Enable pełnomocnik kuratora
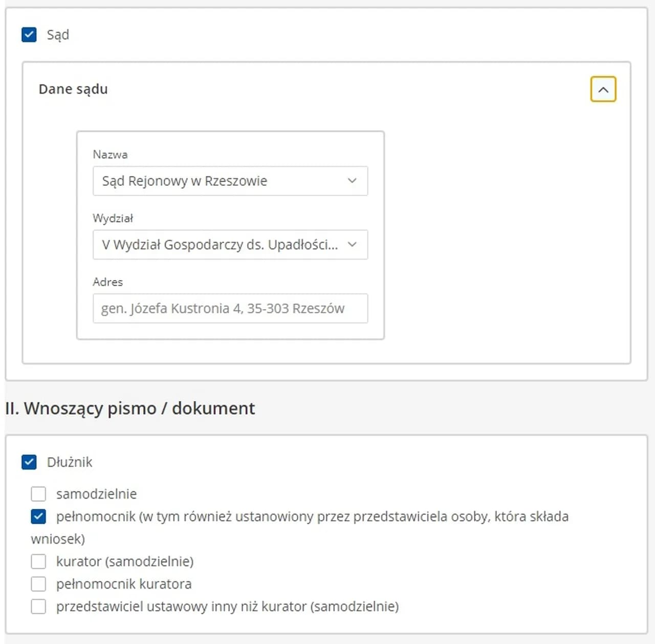 point(38,584)
